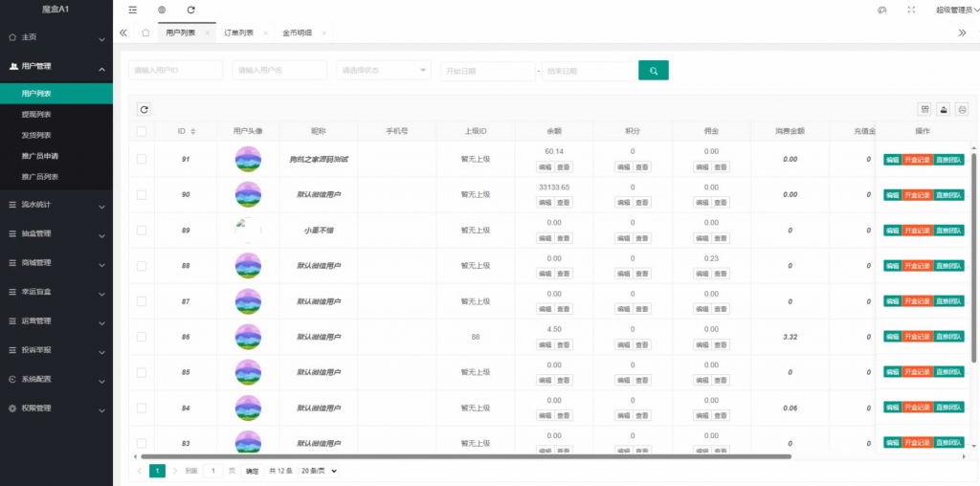Click the table reload icon above ID column
The width and height of the screenshot is (980, 486).
pyautogui.click(x=144, y=110)
